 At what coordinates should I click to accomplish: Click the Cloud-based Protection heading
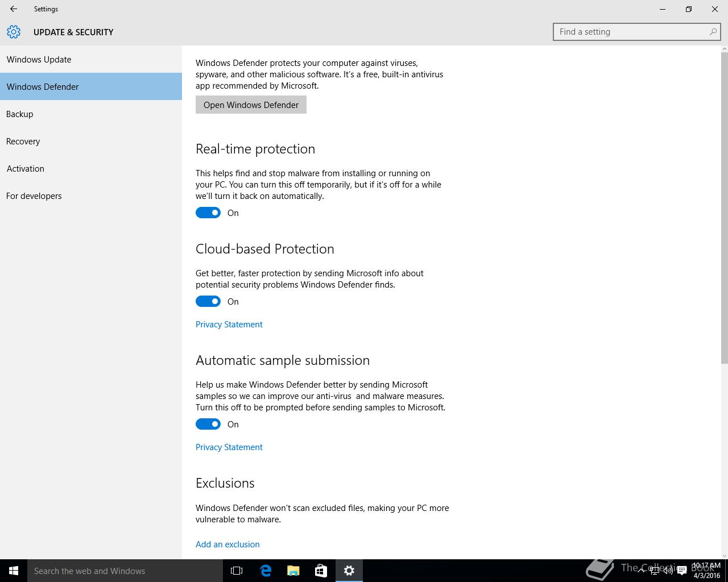point(265,249)
